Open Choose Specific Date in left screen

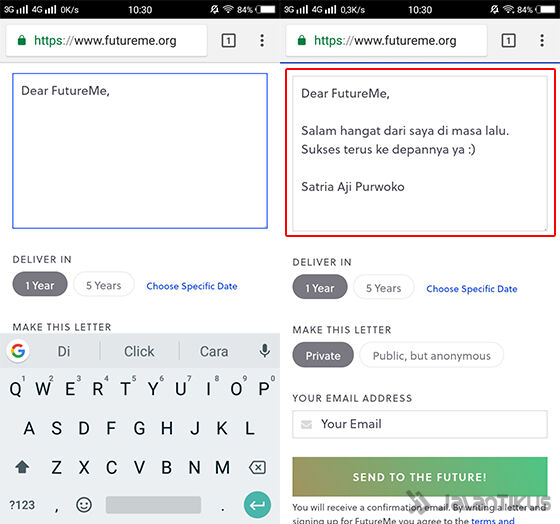tap(192, 286)
